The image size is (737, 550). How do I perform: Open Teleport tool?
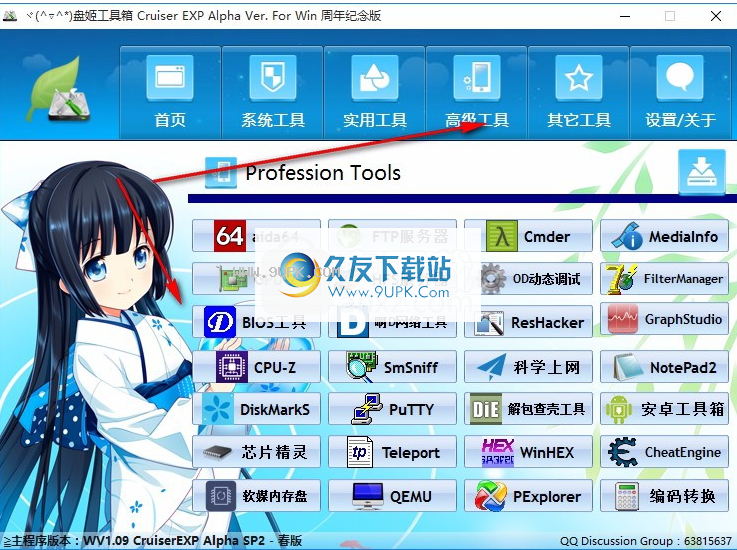coord(392,452)
